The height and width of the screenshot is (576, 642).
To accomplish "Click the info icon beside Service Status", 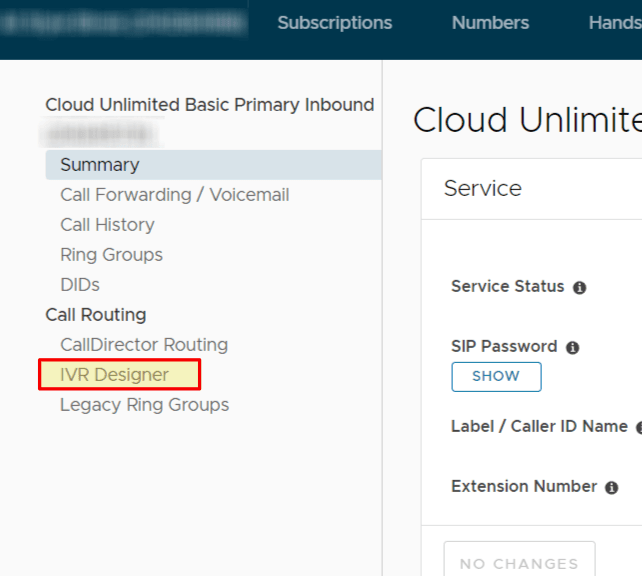I will (x=579, y=287).
